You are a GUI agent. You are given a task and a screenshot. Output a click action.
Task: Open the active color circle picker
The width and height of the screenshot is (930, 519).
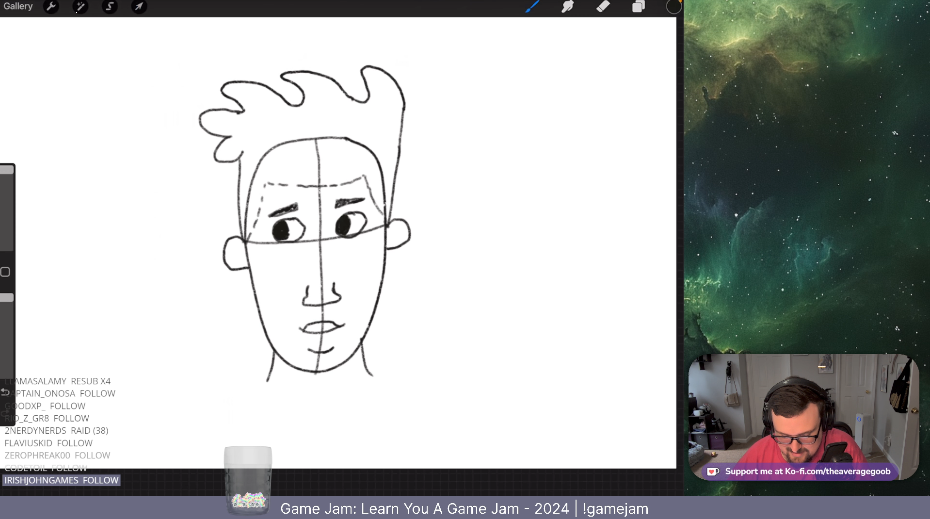(x=674, y=6)
